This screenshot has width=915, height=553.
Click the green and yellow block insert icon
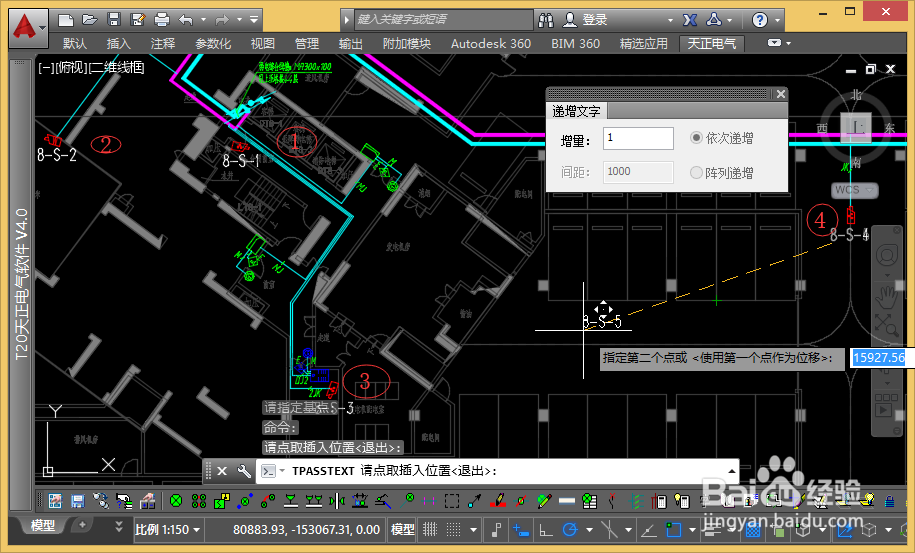pyautogui.click(x=222, y=500)
